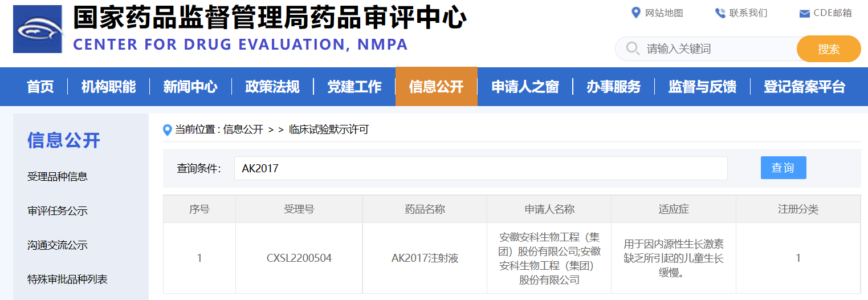Click acceptance number CXSL2200504 in table

point(299,258)
